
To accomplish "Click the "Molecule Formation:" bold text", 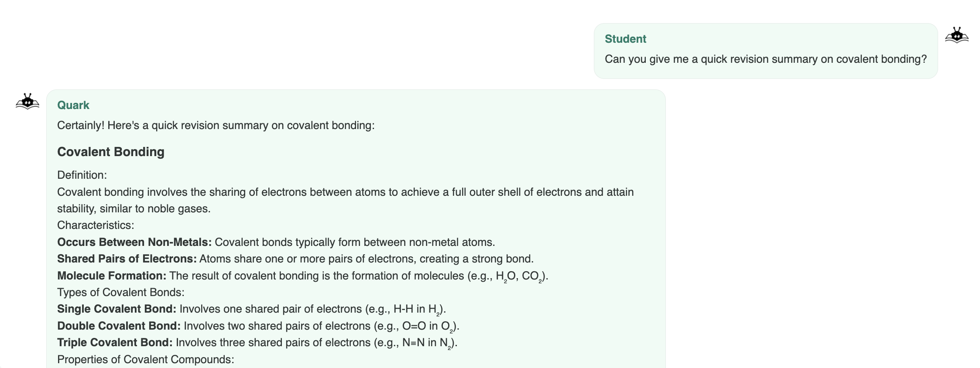I will 112,276.
